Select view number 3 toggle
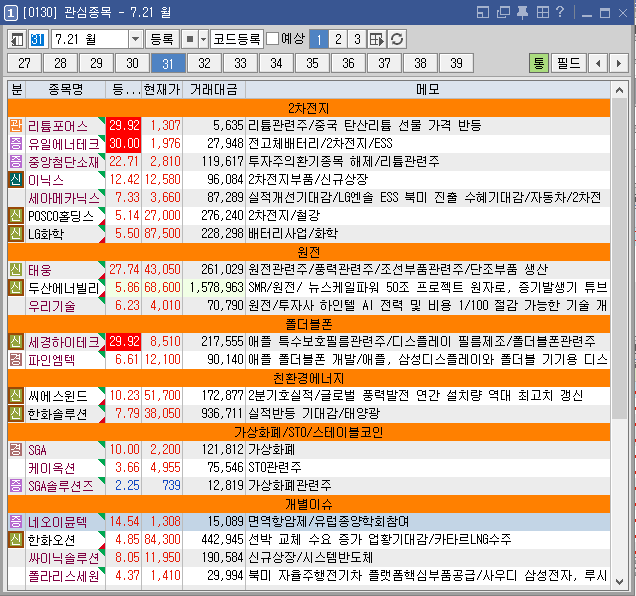Viewport: 636px width, 596px height. pos(357,39)
